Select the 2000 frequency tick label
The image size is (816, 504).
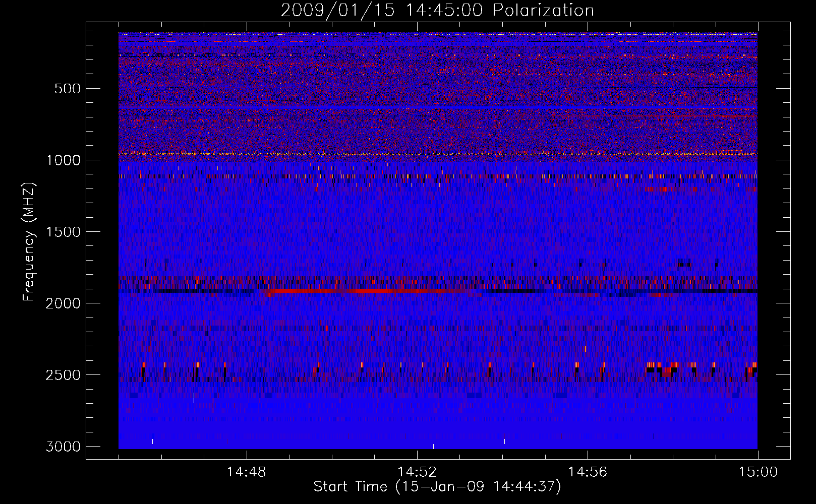click(x=63, y=303)
